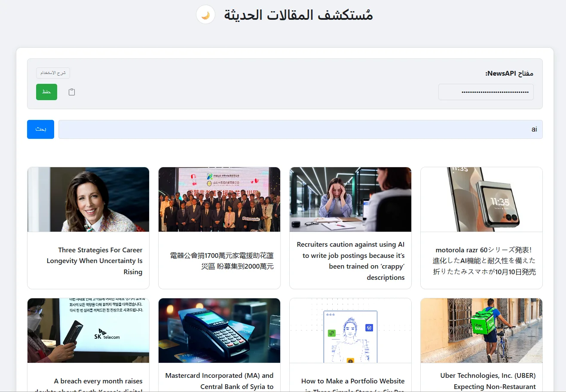The width and height of the screenshot is (566, 392).
Task: Open the شرح الاستخدام usage guide
Action: click(53, 73)
